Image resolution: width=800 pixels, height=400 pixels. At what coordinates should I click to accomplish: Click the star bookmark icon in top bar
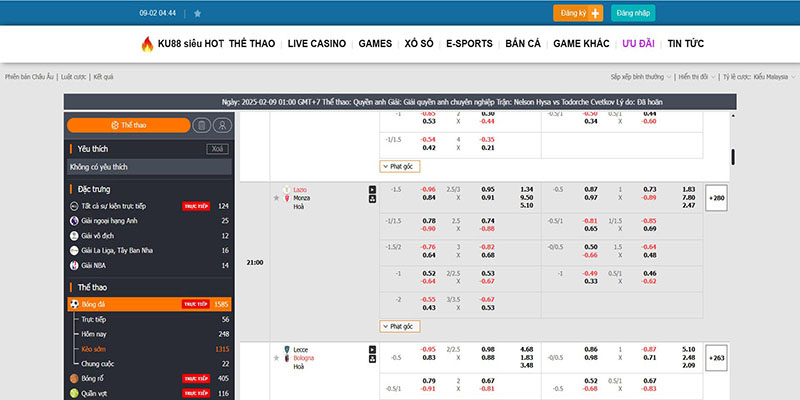click(x=197, y=14)
